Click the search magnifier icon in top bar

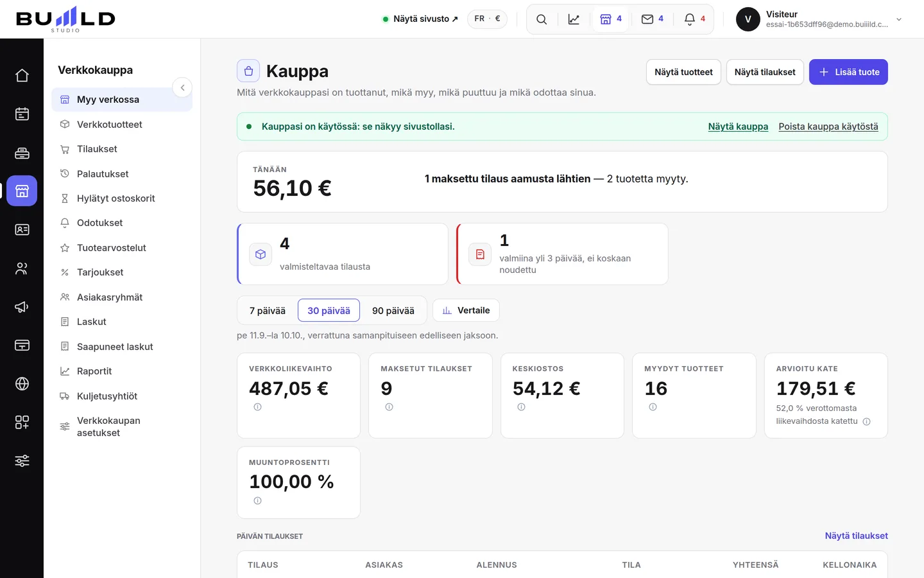click(542, 19)
